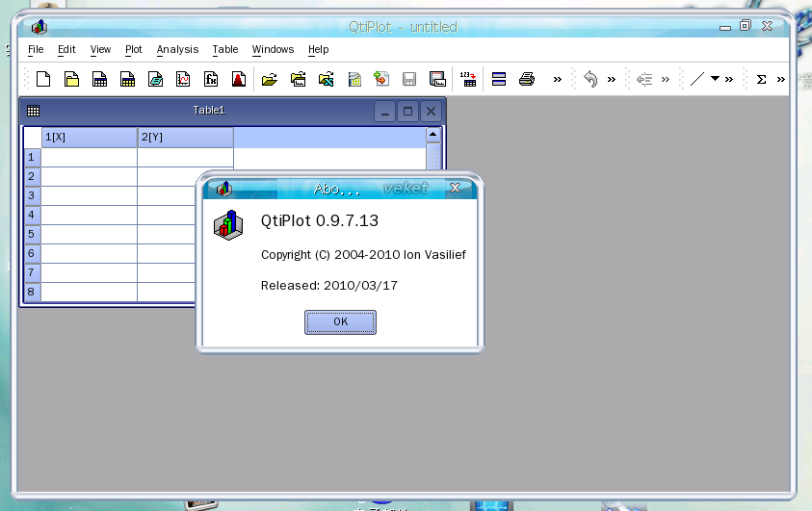
Task: Open the File menu
Action: 36,50
